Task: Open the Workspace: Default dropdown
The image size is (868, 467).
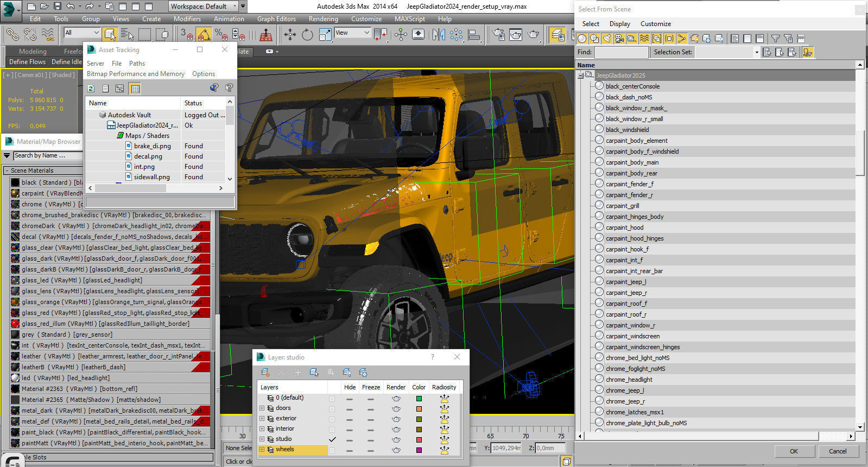Action: point(203,7)
